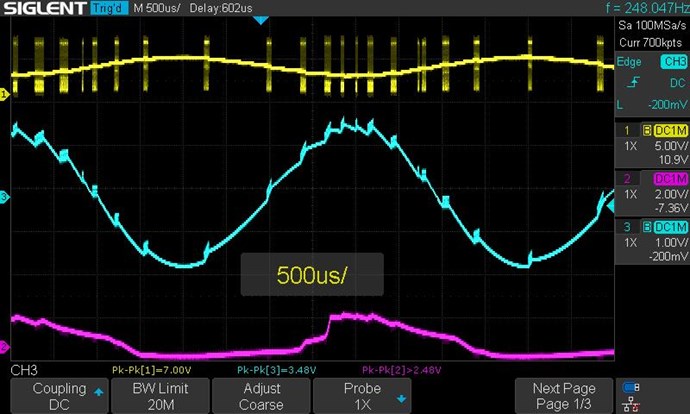Screen dimensions: 690x414
Task: Open channel 1 info box
Action: [652, 144]
